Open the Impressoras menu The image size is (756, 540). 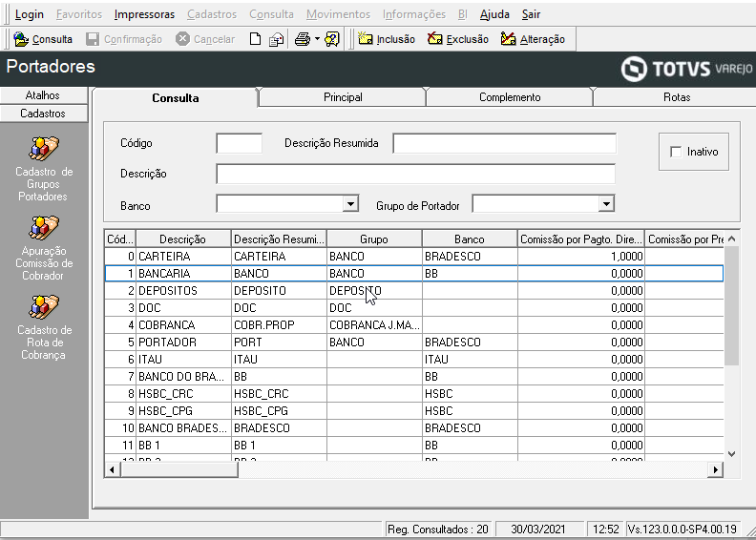[x=144, y=14]
